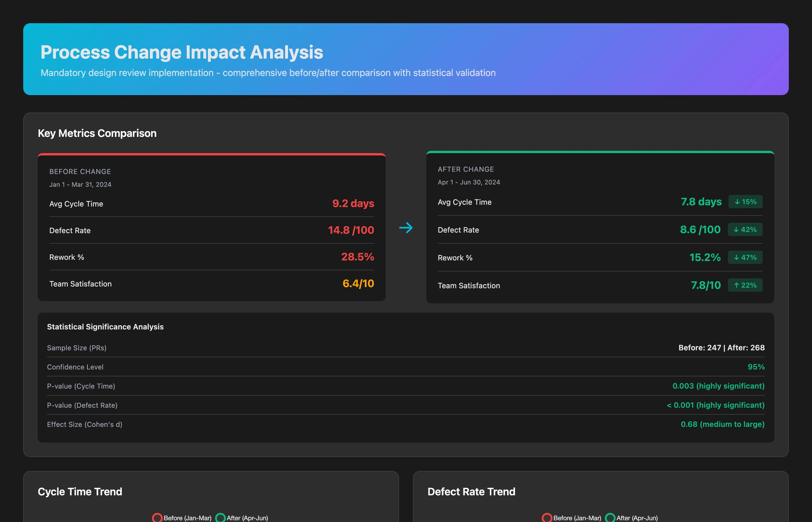Click the blue arrow between comparison cards
Viewport: 812px width, 522px height.
[406, 227]
